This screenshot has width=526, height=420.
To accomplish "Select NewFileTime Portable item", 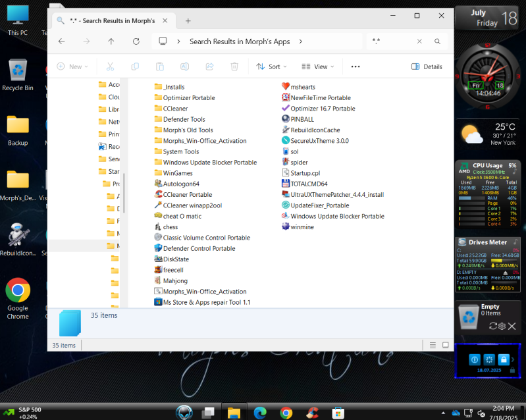I will (x=317, y=97).
